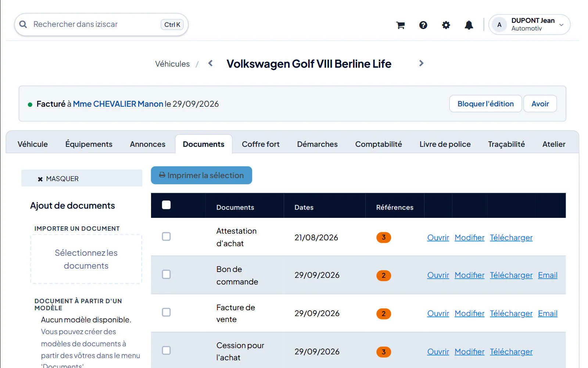Open the help question mark icon
This screenshot has height=368, width=588.
point(423,25)
